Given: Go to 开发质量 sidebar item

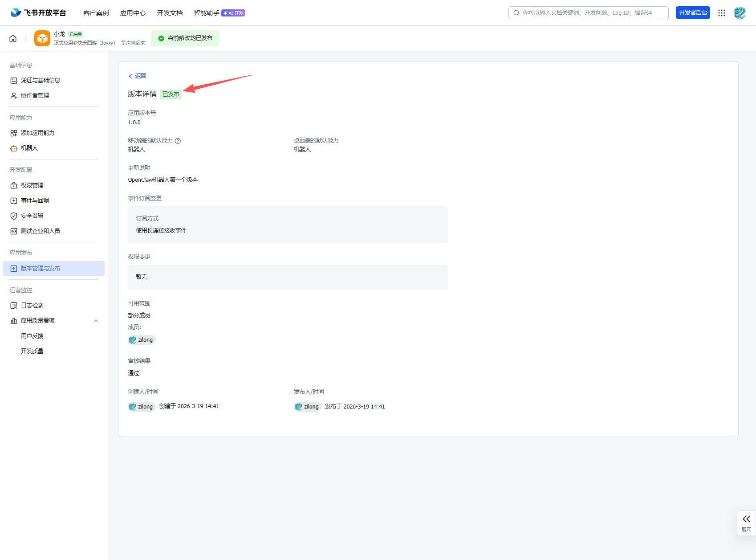Looking at the screenshot, I should 32,351.
